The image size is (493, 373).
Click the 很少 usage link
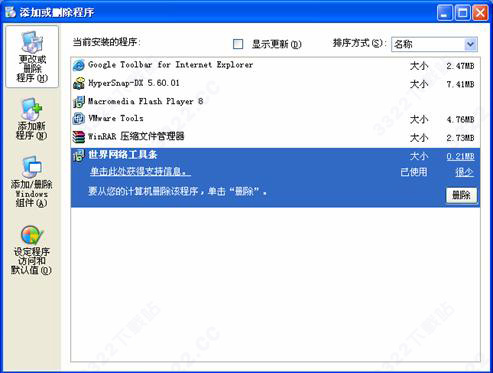[x=464, y=172]
